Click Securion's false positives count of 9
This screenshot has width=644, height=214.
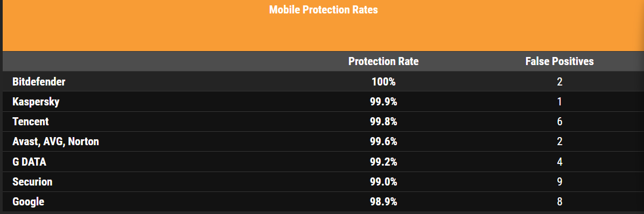click(559, 182)
